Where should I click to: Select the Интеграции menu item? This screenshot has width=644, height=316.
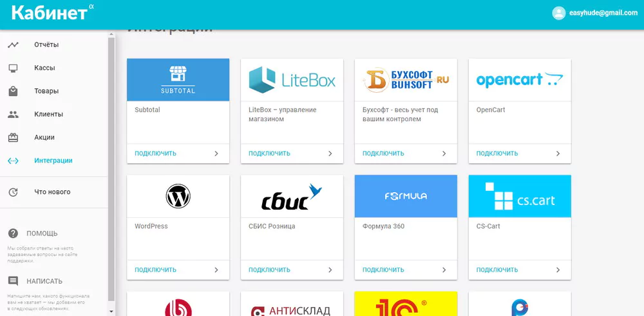54,161
